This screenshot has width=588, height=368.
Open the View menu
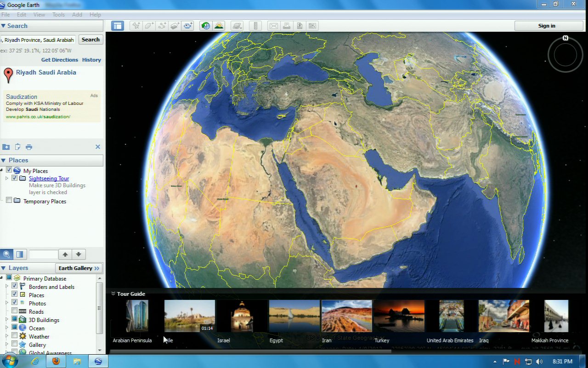tap(39, 15)
